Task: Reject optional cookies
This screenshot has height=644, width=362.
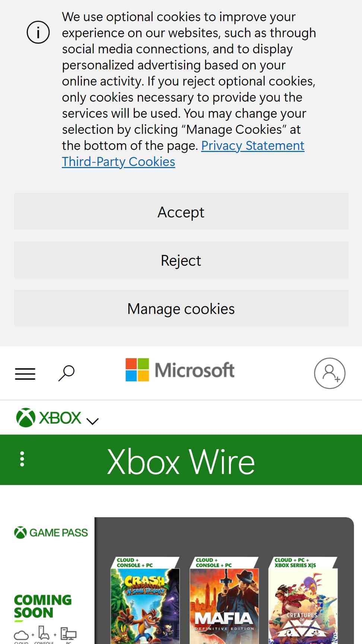Action: (181, 260)
